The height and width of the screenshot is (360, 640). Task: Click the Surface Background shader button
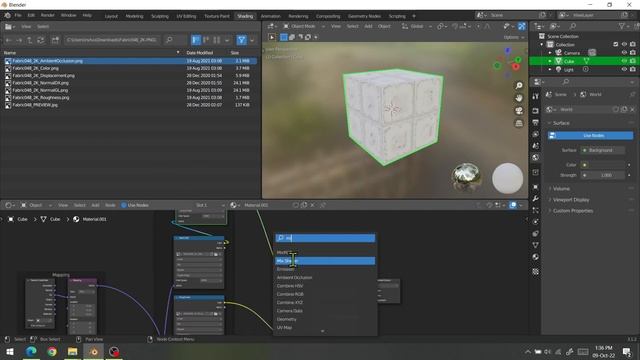pos(602,150)
